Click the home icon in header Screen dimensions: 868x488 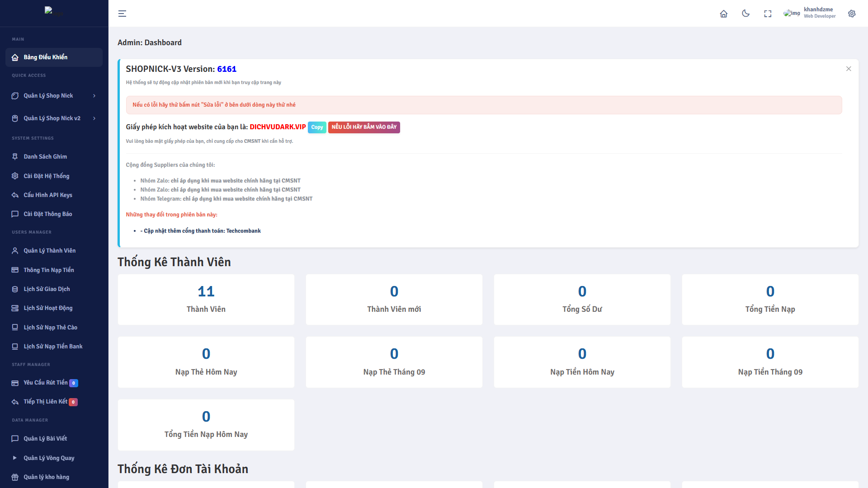[x=723, y=14]
